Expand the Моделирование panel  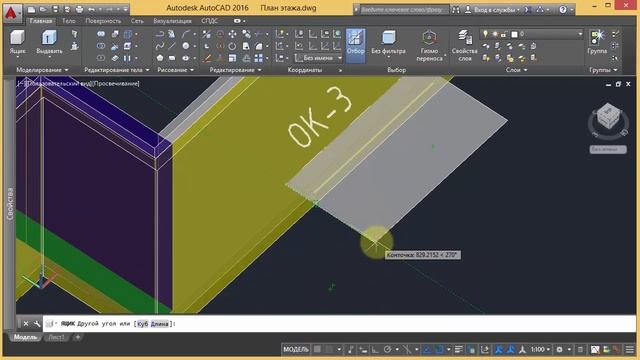42,70
